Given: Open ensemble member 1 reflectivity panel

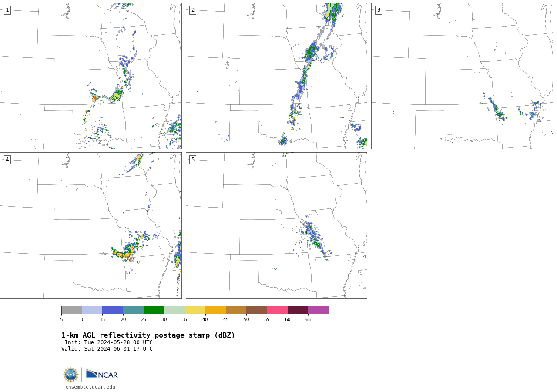Looking at the screenshot, I should pos(91,76).
